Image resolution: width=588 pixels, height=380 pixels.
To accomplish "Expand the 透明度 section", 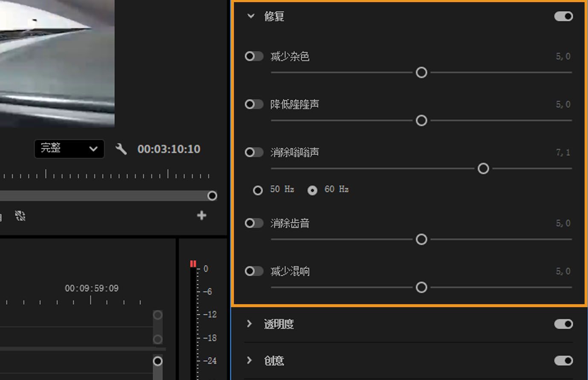I will (250, 324).
